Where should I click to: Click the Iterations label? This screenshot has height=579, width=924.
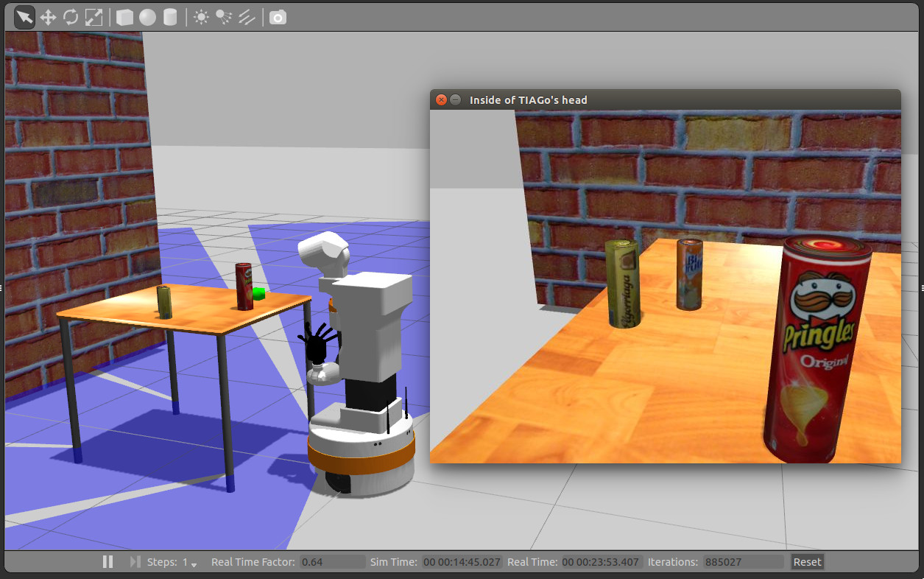pyautogui.click(x=673, y=561)
